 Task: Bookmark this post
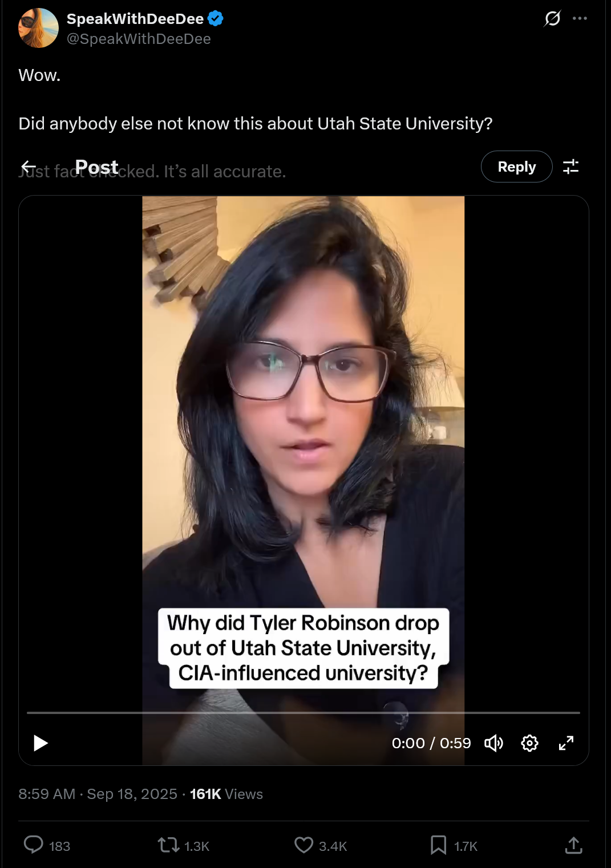coord(438,845)
